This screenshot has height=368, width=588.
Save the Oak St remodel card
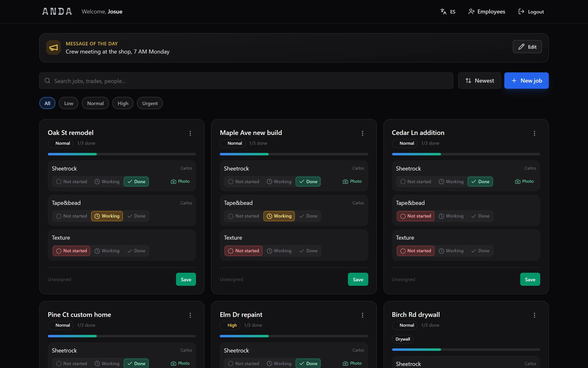(186, 279)
